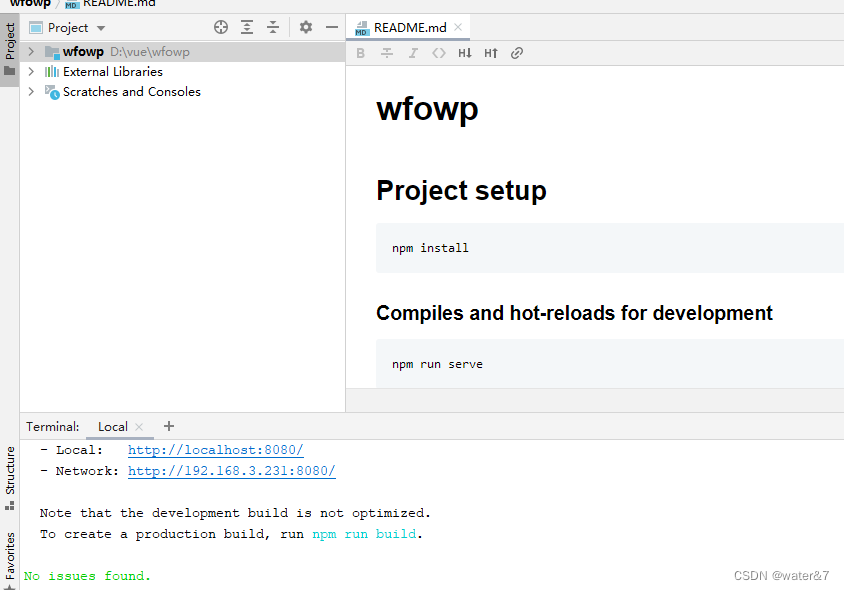Increase header level with the H-up icon
The width and height of the screenshot is (844, 590).
pyautogui.click(x=489, y=52)
